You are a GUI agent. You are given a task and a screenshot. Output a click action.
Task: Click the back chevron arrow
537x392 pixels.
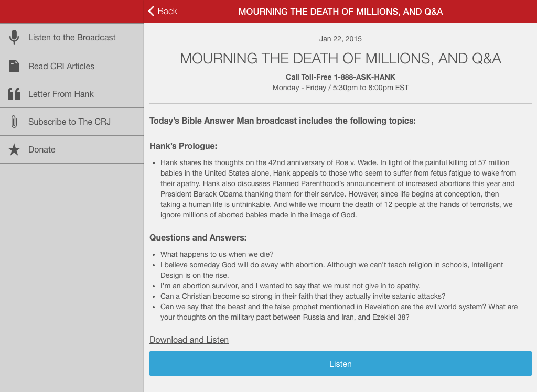(x=152, y=11)
